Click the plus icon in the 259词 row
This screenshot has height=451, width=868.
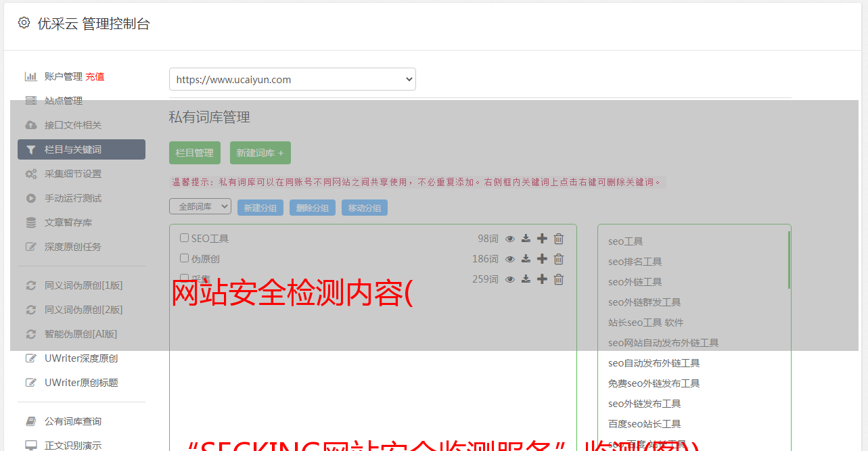click(x=542, y=279)
